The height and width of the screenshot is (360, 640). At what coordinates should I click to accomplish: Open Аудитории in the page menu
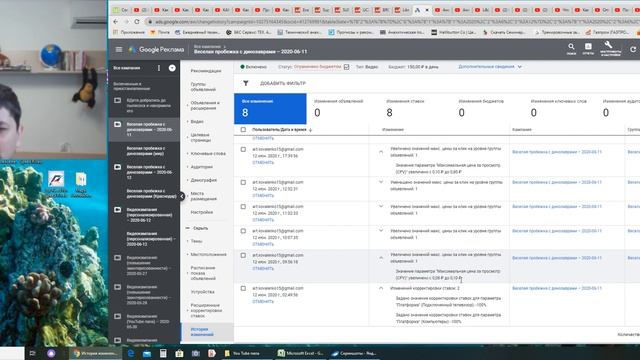pyautogui.click(x=202, y=167)
